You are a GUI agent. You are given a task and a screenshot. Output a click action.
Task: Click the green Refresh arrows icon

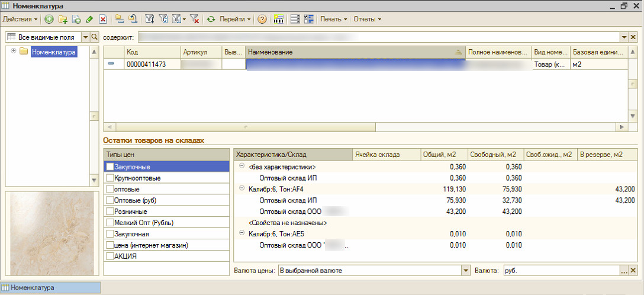[211, 19]
